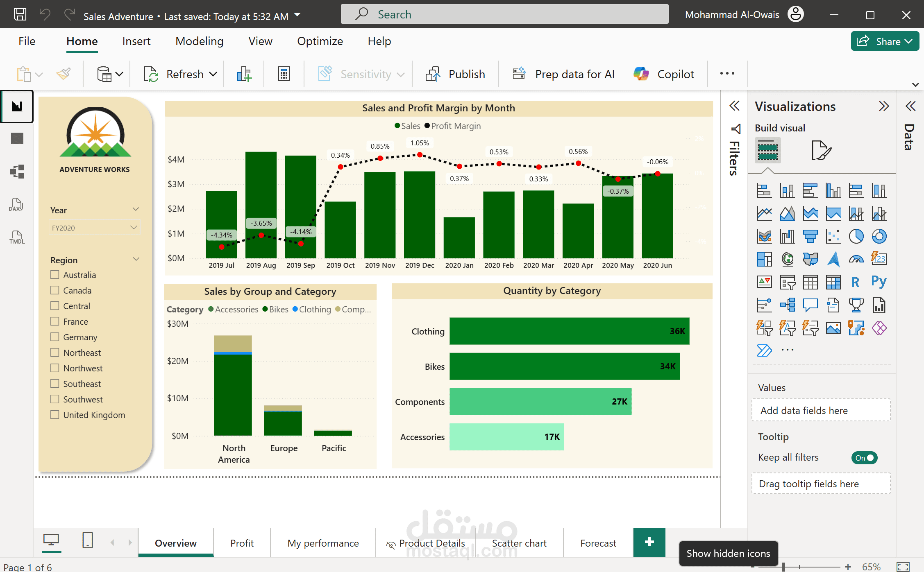The image size is (924, 572).
Task: Switch to desktop layout icon
Action: coord(51,541)
